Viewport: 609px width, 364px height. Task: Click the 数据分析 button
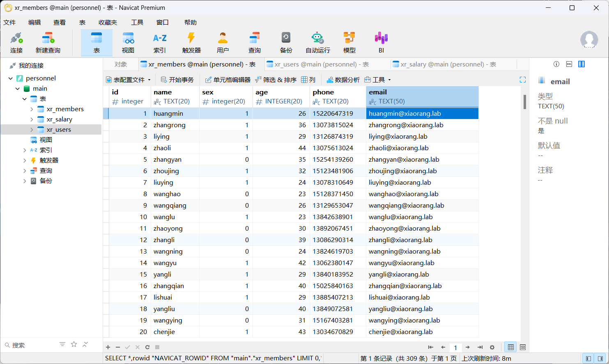[x=343, y=80]
